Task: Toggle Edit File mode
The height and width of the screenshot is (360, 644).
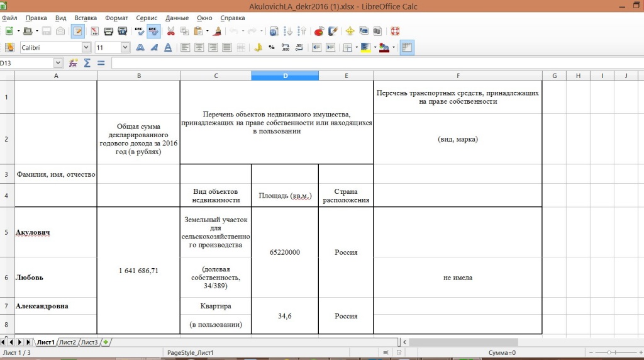Action: click(x=77, y=31)
